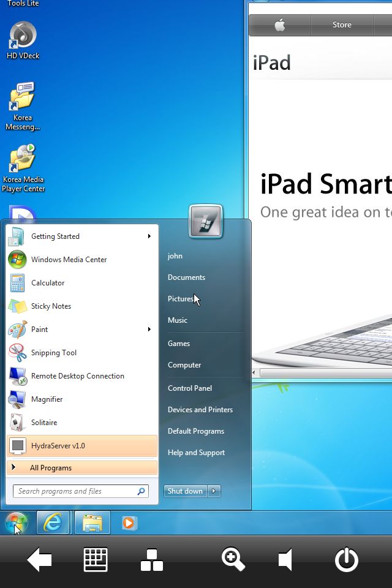Open Control Panel

click(x=190, y=388)
